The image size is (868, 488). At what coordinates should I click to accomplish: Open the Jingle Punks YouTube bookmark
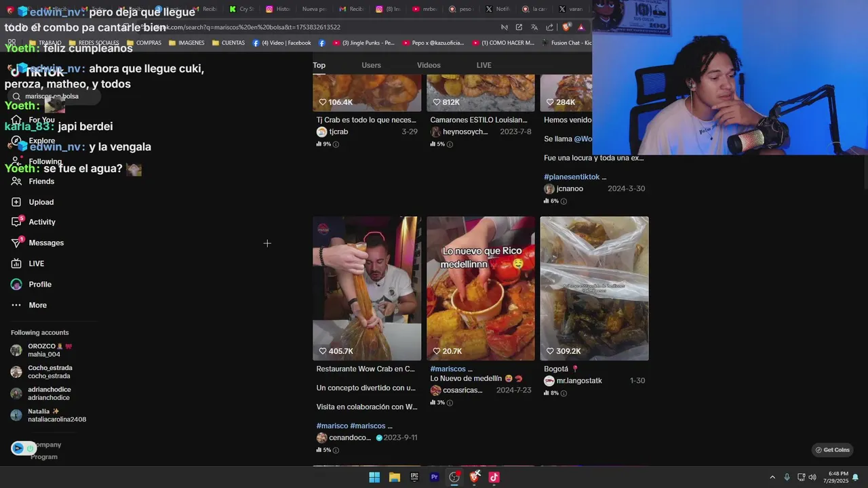(x=363, y=43)
